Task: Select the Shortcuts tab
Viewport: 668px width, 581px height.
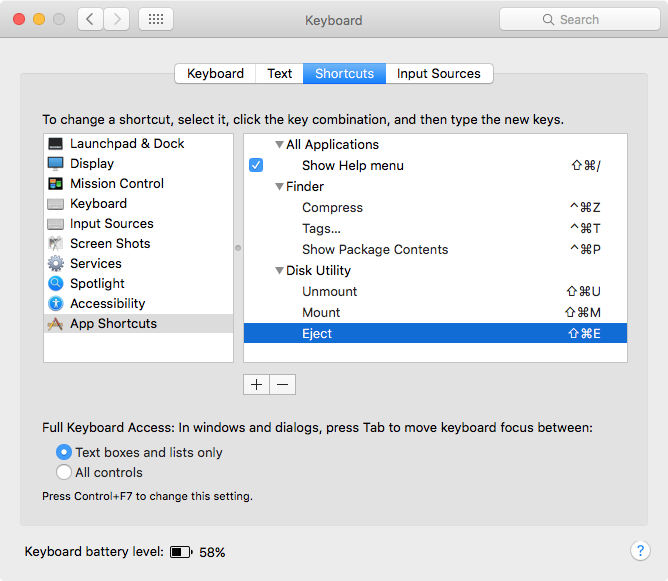Action: coord(344,74)
